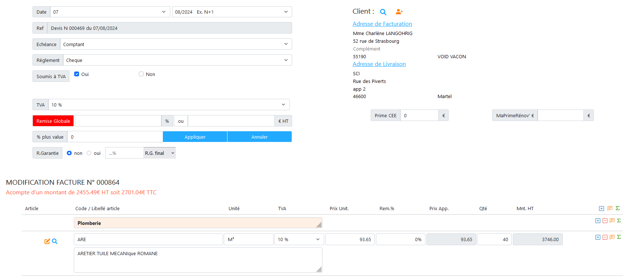Click the Qté field showing 40
This screenshot has width=644, height=278.
494,239
